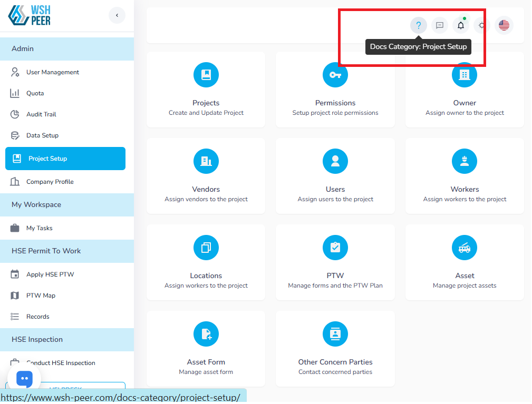Collapse the sidebar with the chevron button
532x404 pixels.
(x=117, y=15)
